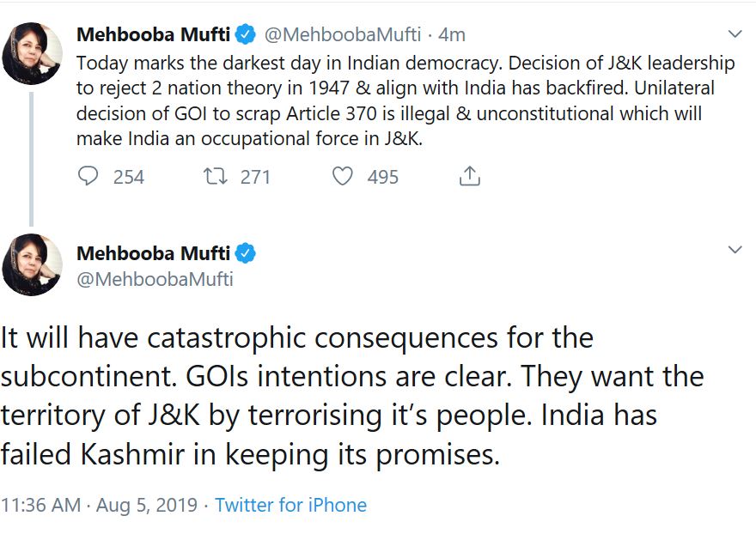Open the second tweet's dropdown chevron
Image resolution: width=756 pixels, height=534 pixels.
coord(735,250)
